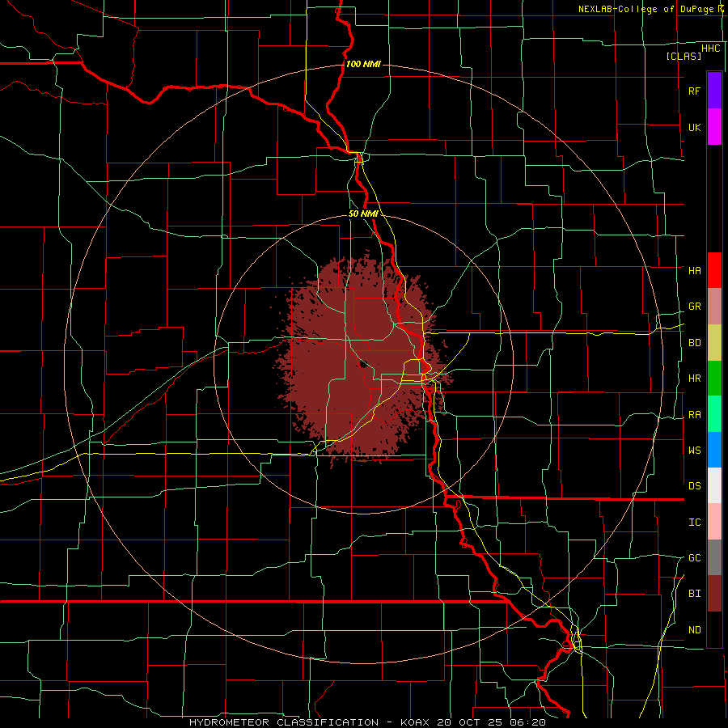The width and height of the screenshot is (728, 728).
Task: Click the Hydrometeor Classification KOAX timestamp caption
Action: pyautogui.click(x=367, y=722)
